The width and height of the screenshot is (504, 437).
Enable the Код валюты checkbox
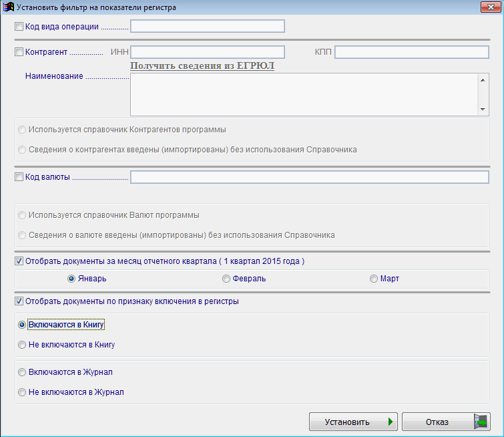tap(19, 176)
